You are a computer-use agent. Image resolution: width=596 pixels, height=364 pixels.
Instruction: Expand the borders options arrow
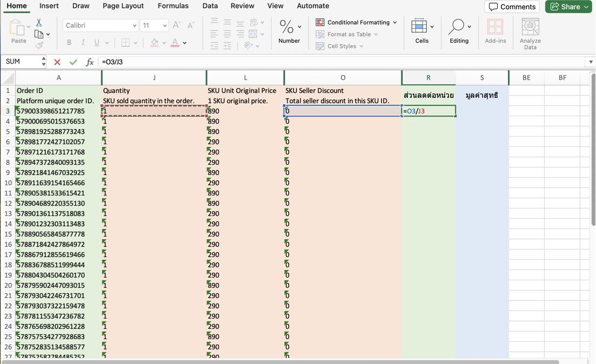click(x=135, y=43)
